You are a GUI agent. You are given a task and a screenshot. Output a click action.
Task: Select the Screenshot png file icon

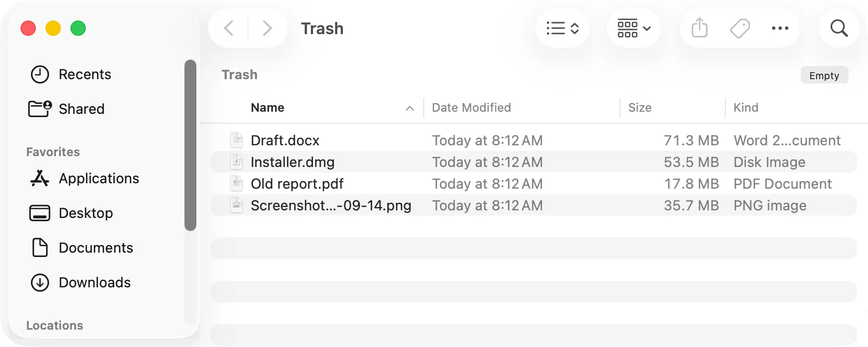point(237,205)
